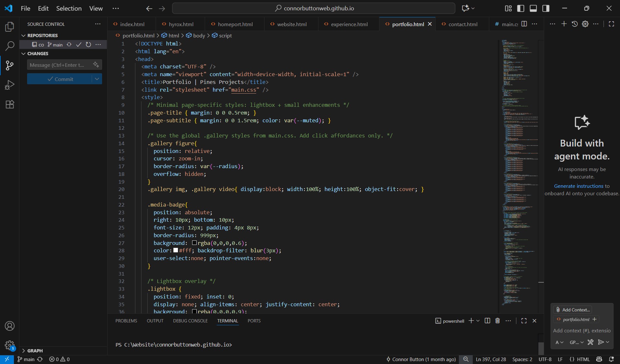The width and height of the screenshot is (620, 364).
Task: Kill the active terminal with the trash icon
Action: click(x=497, y=321)
